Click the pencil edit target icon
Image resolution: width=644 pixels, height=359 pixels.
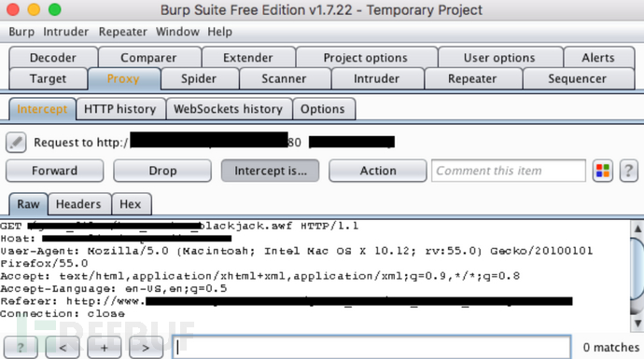tap(16, 143)
